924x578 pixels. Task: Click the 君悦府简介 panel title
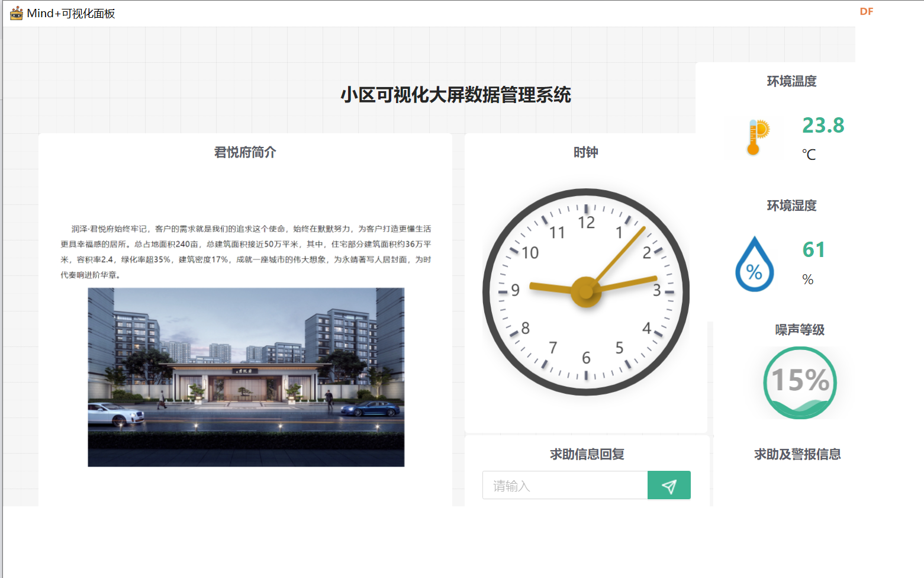point(245,152)
